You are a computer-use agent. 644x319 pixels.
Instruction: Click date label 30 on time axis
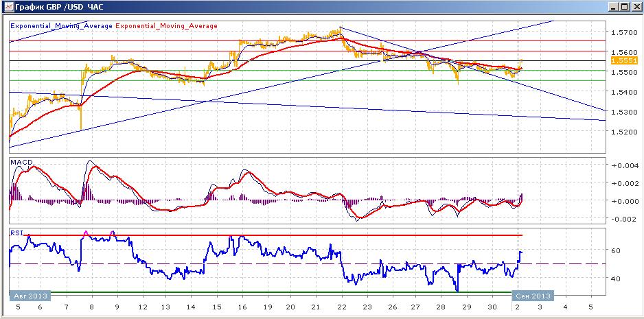tap(492, 307)
